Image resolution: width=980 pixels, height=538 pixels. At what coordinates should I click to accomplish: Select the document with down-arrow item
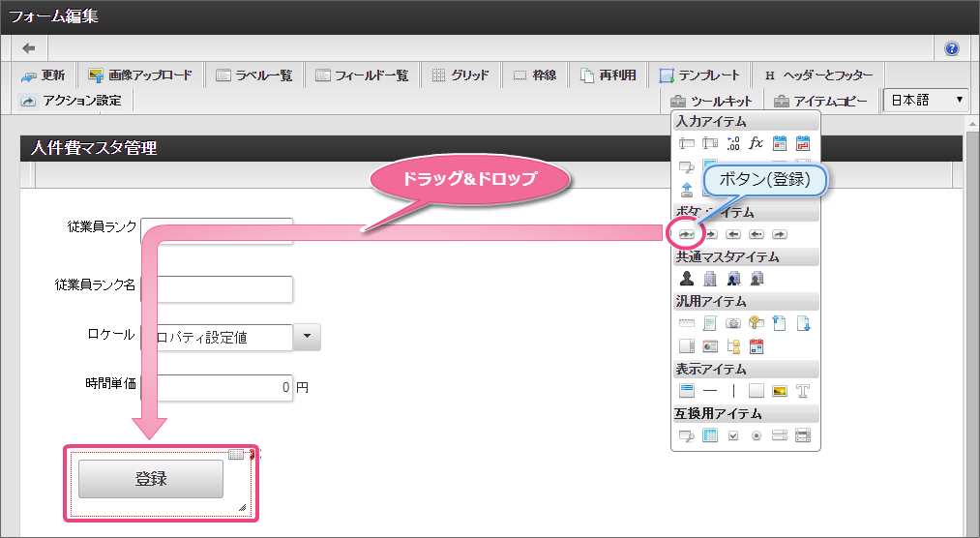(803, 323)
